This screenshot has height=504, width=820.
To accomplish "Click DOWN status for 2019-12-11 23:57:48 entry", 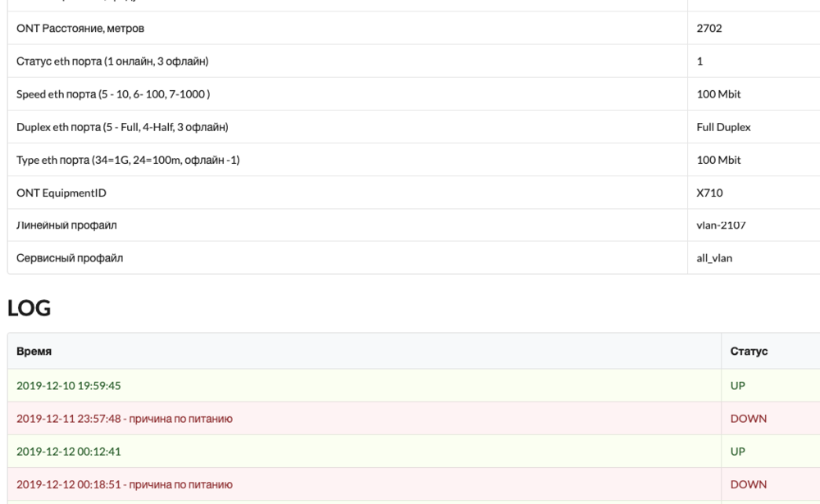I will click(x=748, y=418).
